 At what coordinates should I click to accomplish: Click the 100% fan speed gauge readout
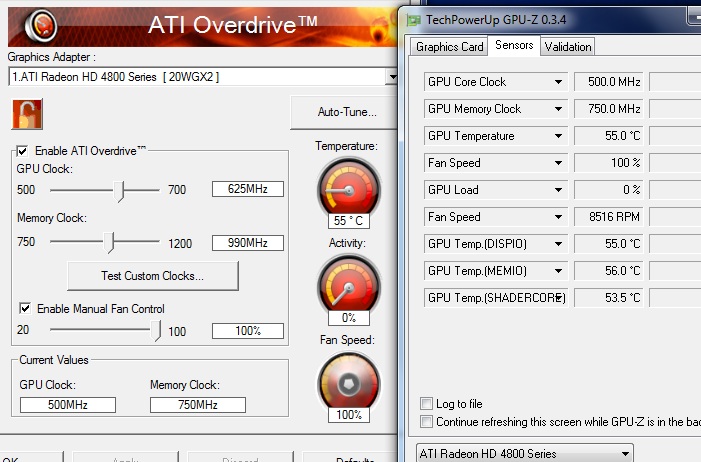(349, 415)
